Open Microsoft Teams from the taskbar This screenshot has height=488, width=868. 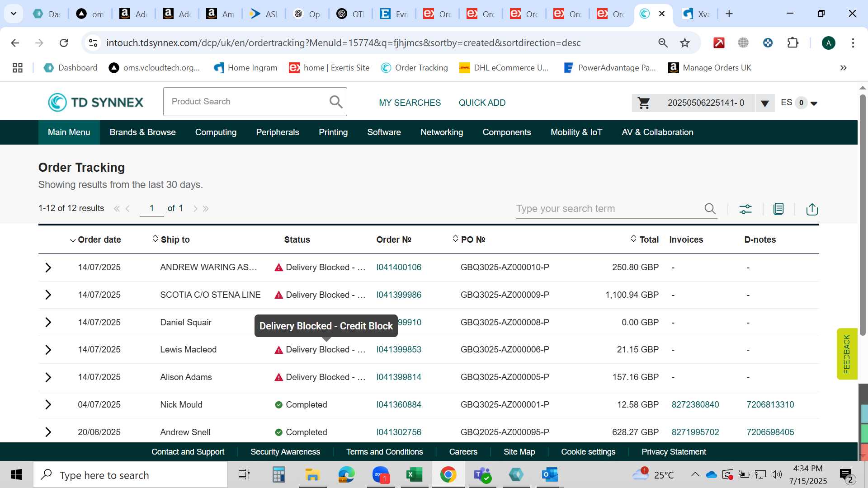tap(482, 475)
